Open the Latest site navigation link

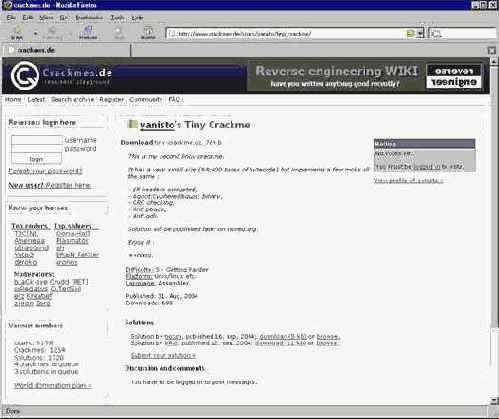coord(36,99)
